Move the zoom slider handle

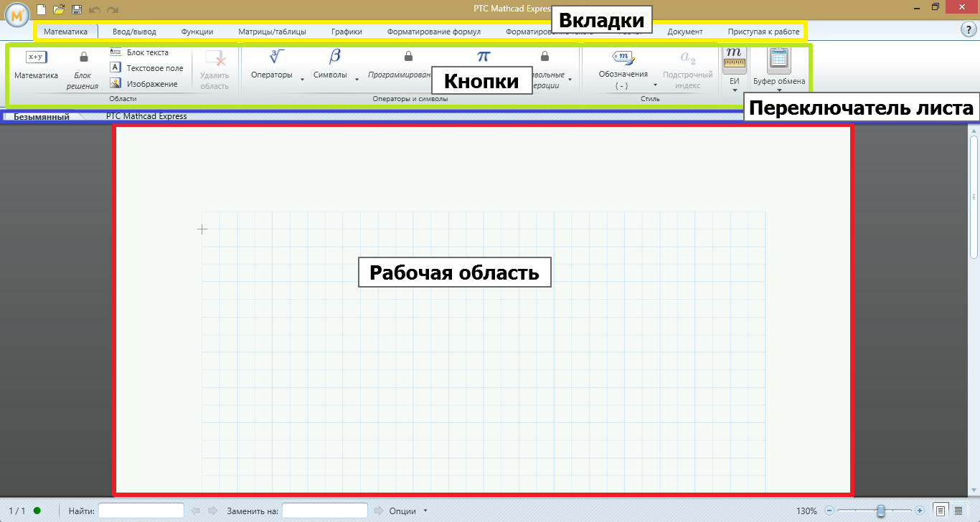[x=880, y=511]
